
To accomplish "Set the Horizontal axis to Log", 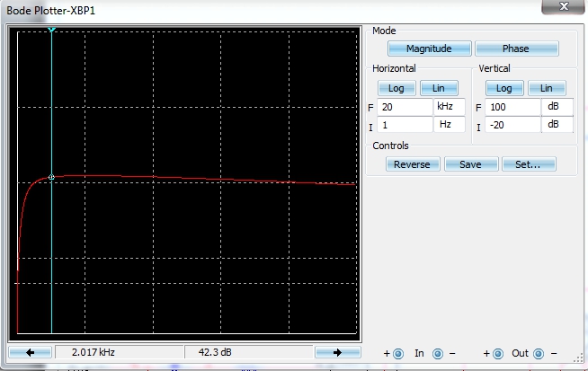I will coord(396,88).
